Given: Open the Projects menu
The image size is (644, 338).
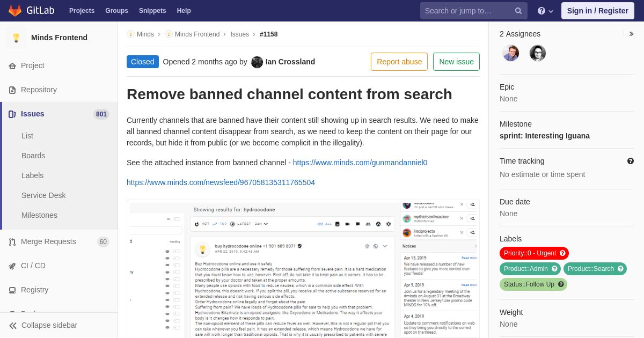Looking at the screenshot, I should click(82, 11).
